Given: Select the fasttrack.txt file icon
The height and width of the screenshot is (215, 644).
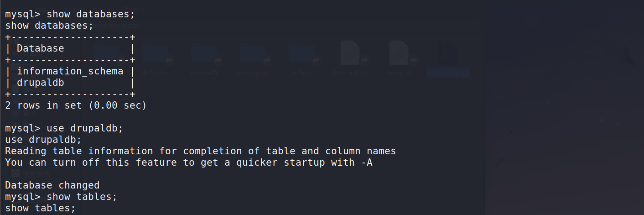Looking at the screenshot, I should [x=350, y=53].
